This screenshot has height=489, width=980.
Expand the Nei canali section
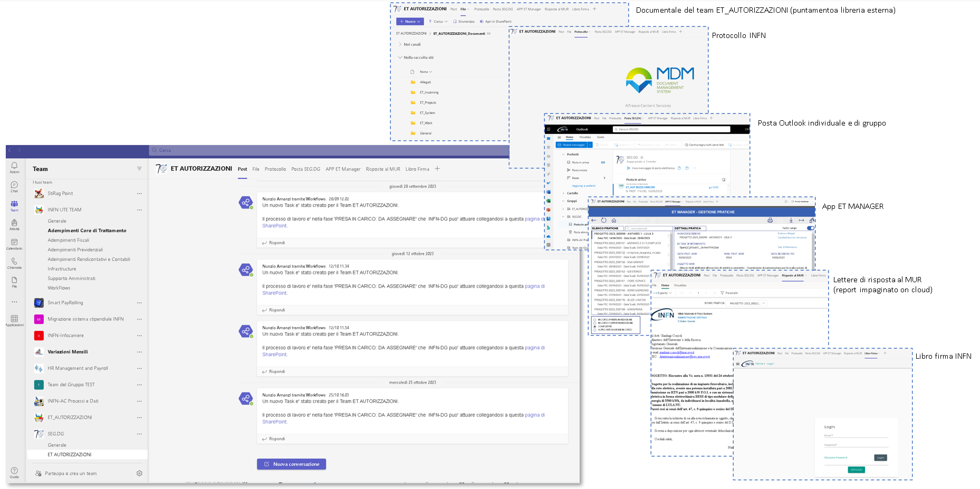click(400, 44)
